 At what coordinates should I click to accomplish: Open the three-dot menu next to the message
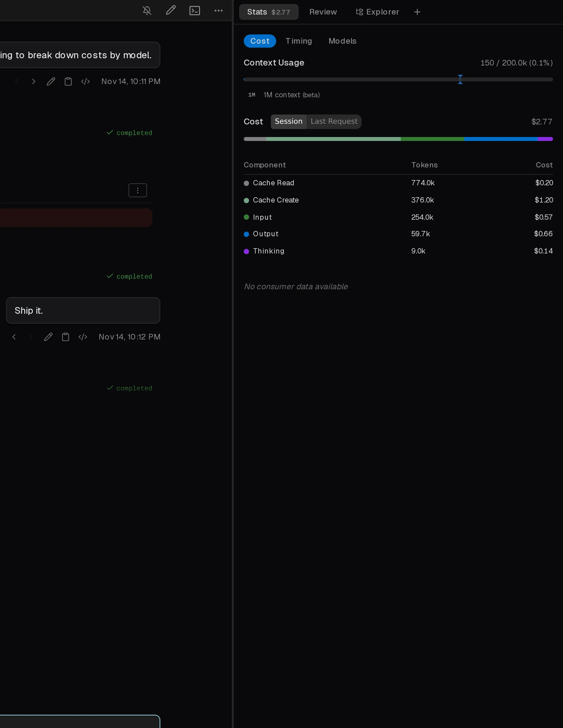137,190
